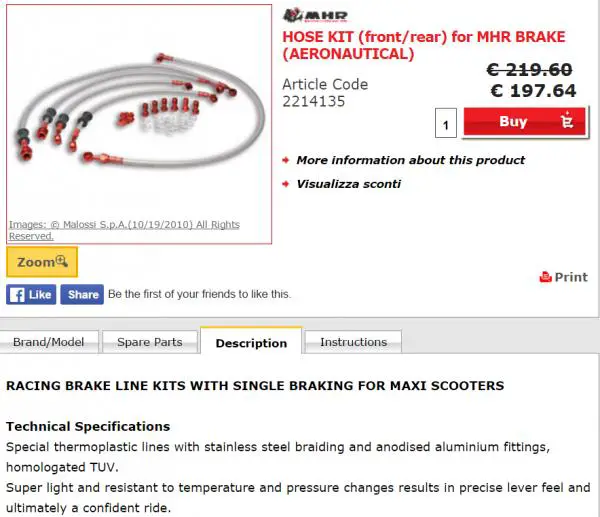Click the red arrow beside More information

285,160
